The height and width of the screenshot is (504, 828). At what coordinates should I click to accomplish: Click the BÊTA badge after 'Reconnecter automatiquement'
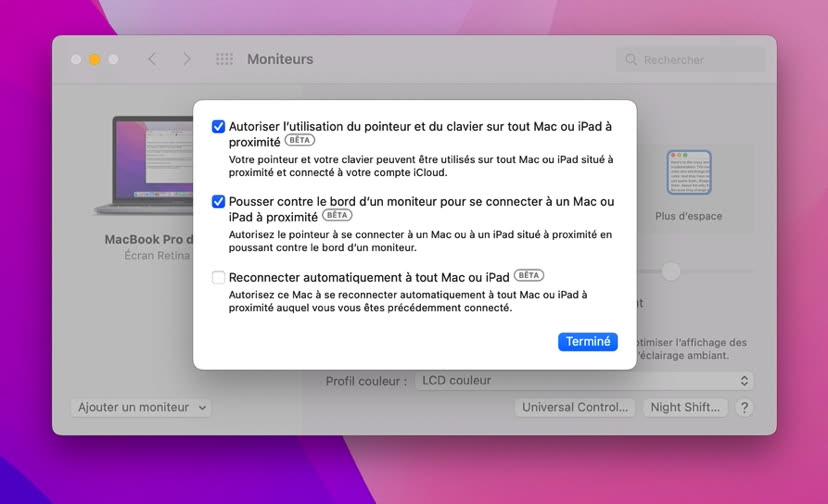(x=529, y=275)
